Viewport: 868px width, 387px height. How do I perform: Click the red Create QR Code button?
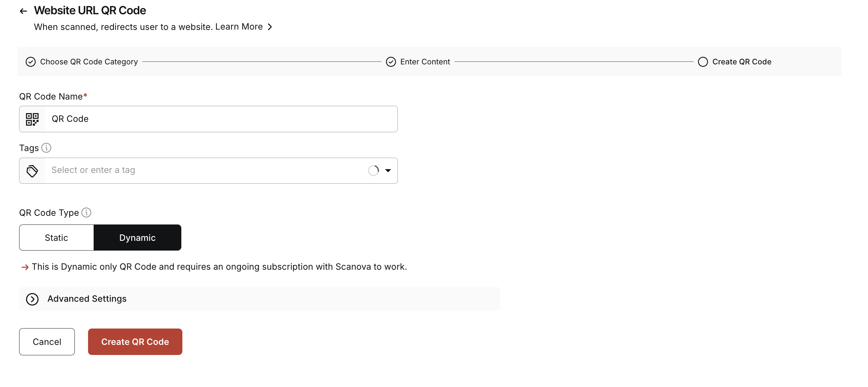[135, 341]
